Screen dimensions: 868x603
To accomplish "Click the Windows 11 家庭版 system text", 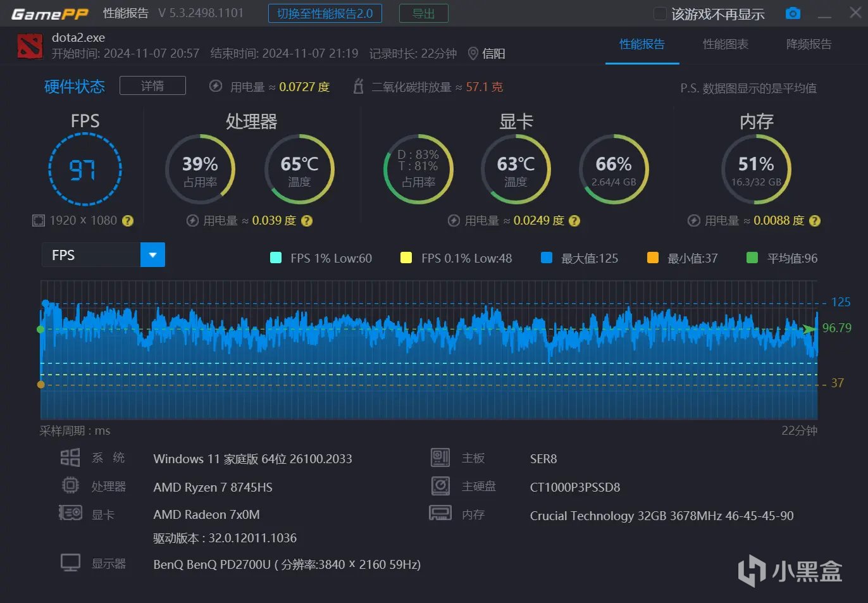I will 252,459.
